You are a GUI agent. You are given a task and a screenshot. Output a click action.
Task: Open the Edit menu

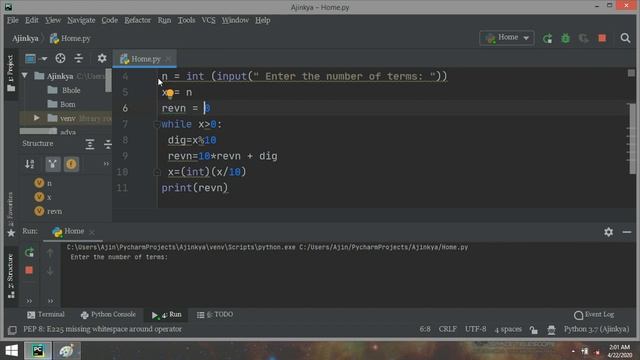(31, 20)
